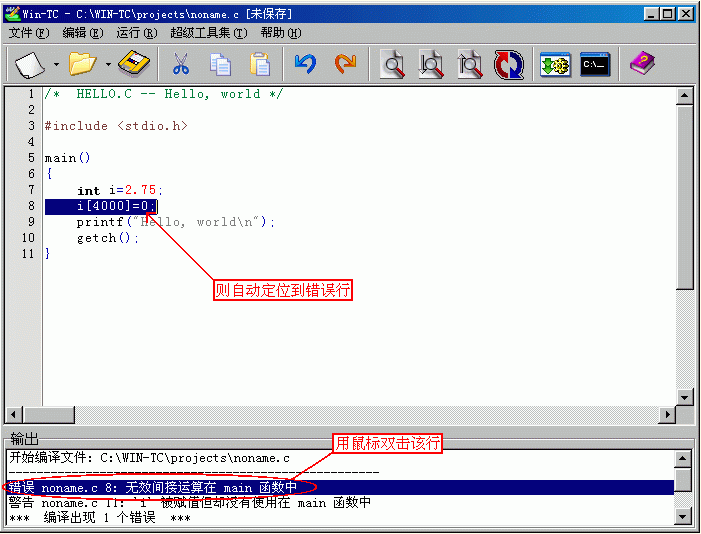
Task: Minimize the Win-TC window
Action: click(652, 14)
